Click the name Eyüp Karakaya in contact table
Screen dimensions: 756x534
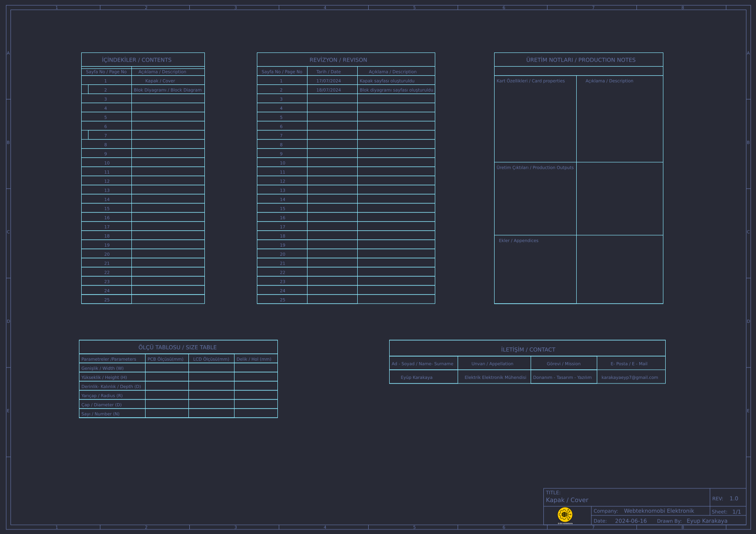click(x=417, y=377)
